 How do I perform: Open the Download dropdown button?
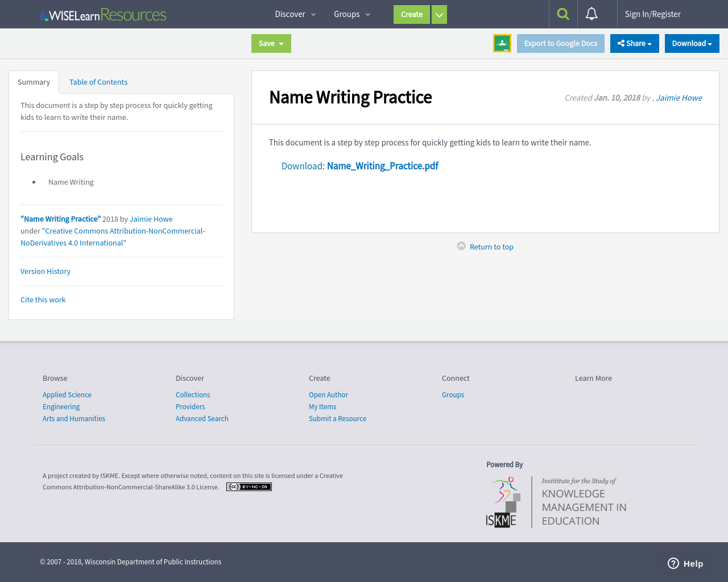(692, 43)
